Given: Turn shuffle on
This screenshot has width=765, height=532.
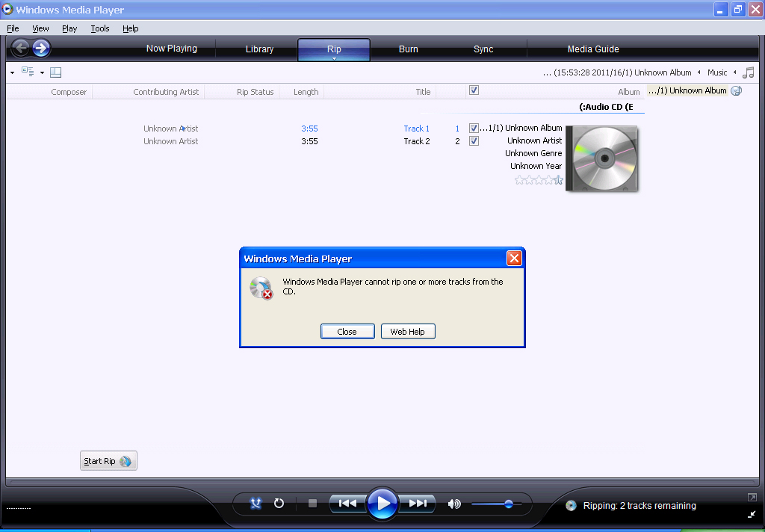Looking at the screenshot, I should [x=255, y=503].
